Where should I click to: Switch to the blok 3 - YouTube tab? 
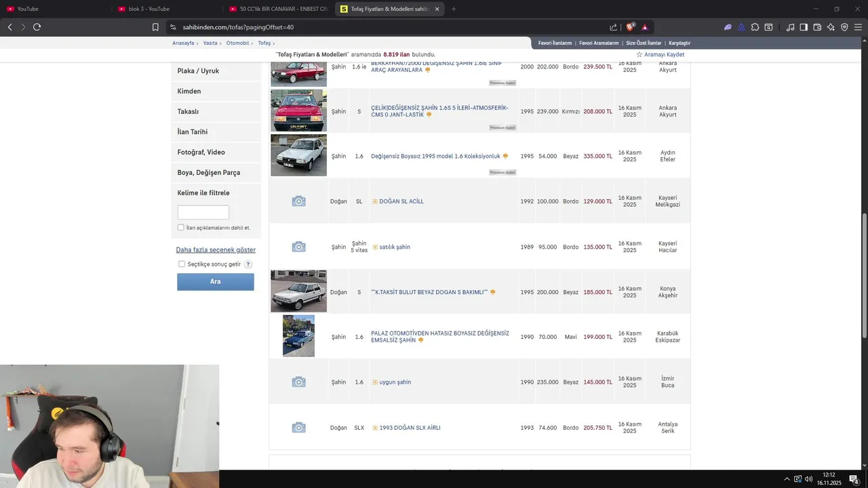167,9
